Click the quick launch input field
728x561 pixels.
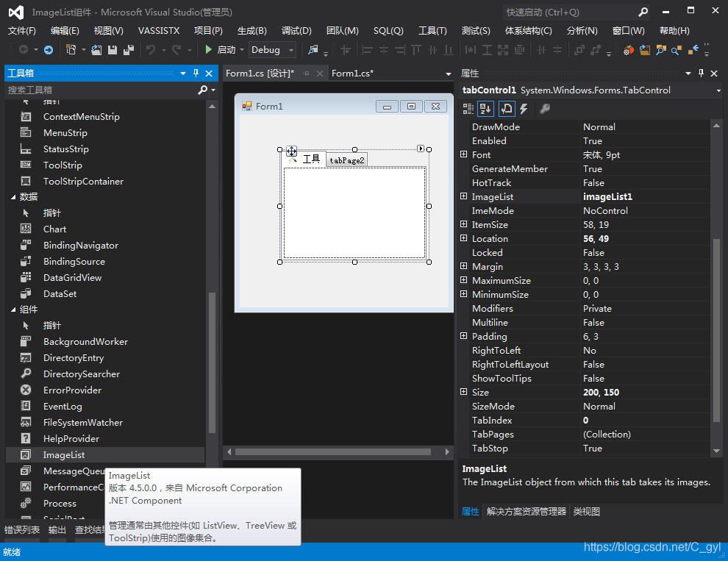[568, 12]
